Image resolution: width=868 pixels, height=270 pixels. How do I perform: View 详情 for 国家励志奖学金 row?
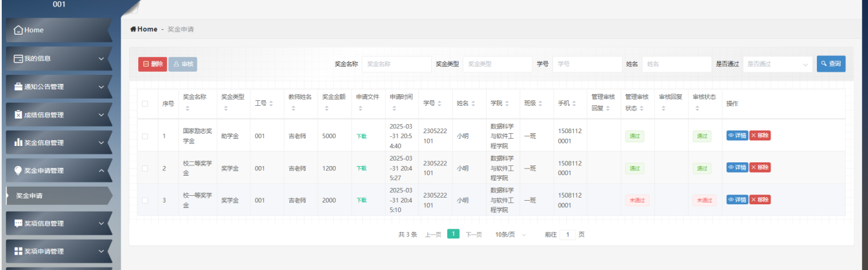click(x=737, y=136)
